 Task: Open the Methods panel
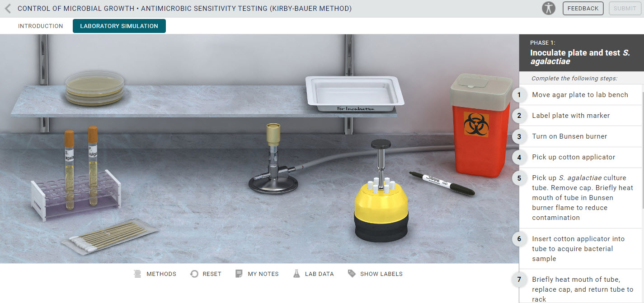tap(155, 274)
